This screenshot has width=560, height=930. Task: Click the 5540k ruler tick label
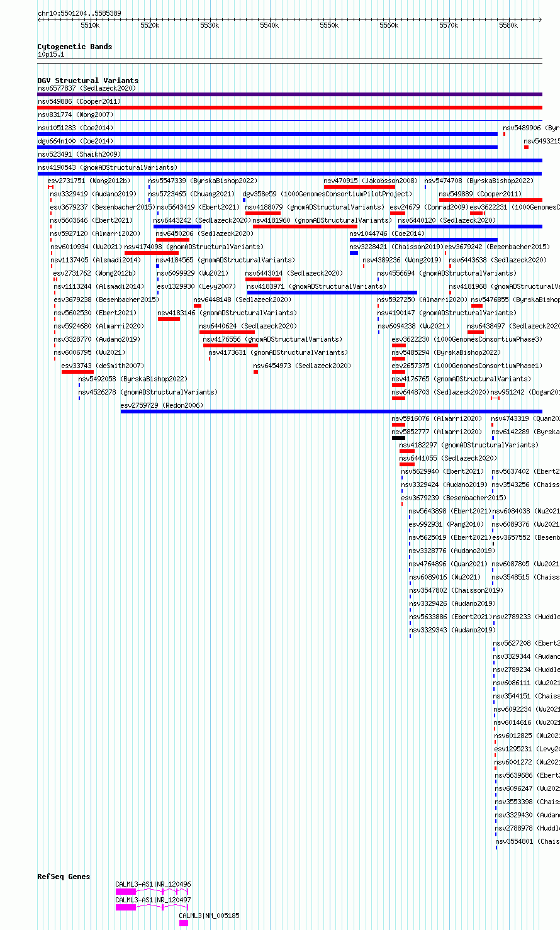pos(269,25)
